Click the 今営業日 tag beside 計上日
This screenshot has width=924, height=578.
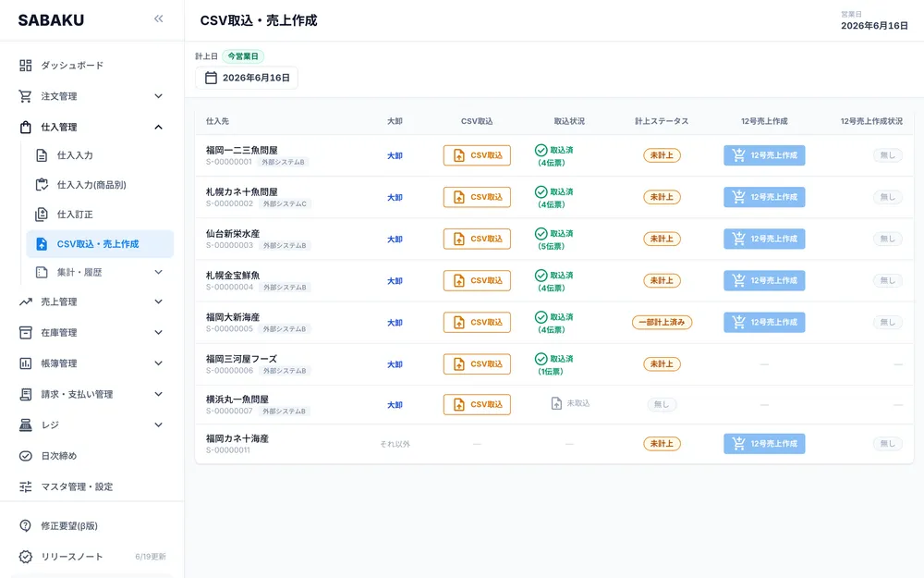[243, 56]
